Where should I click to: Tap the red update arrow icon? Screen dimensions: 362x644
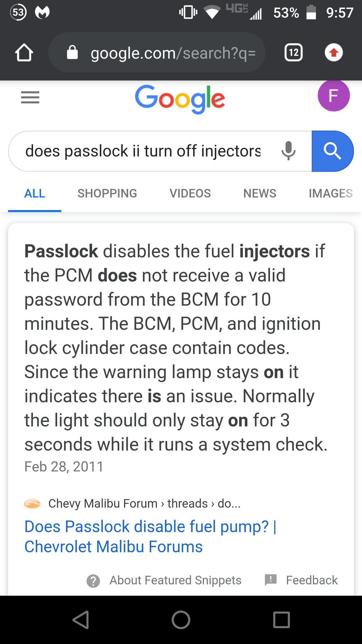click(x=334, y=52)
